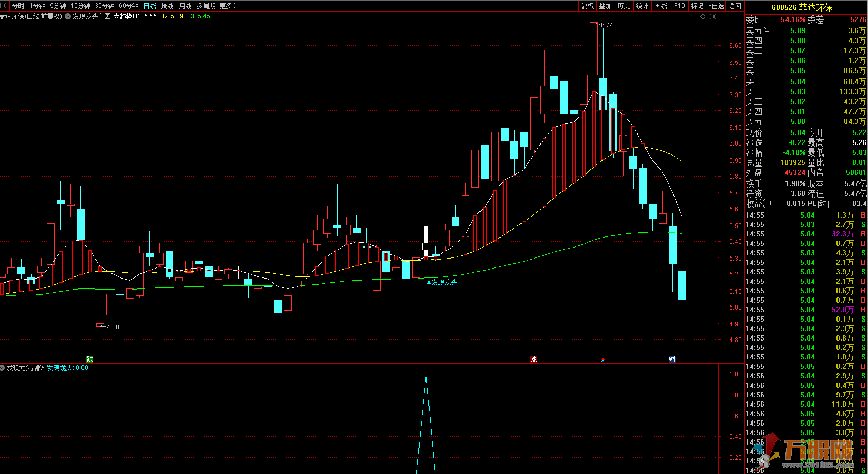The image size is (868, 474).
Task: Click the PE(动) value 83.4
Action: [860, 204]
